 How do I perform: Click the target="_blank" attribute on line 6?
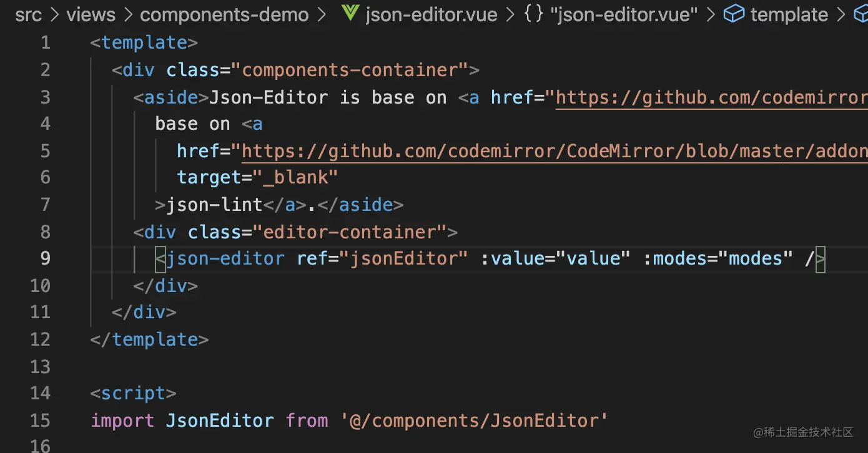(257, 178)
